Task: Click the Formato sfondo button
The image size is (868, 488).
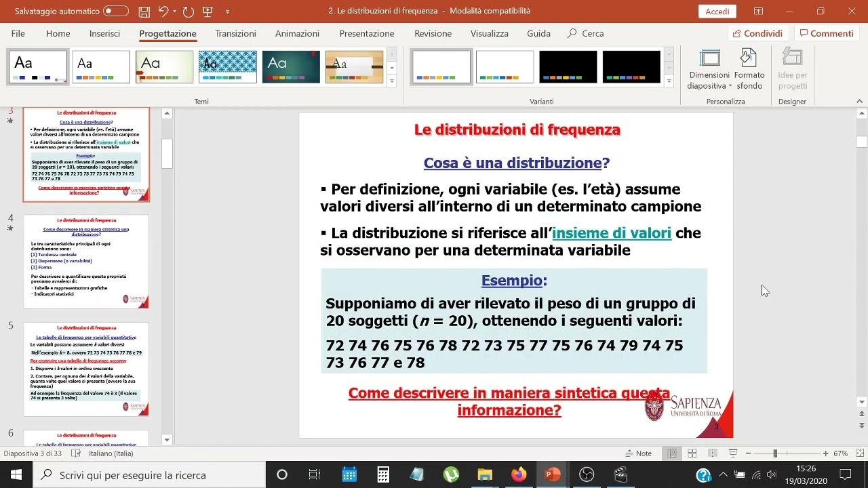Action: tap(749, 70)
